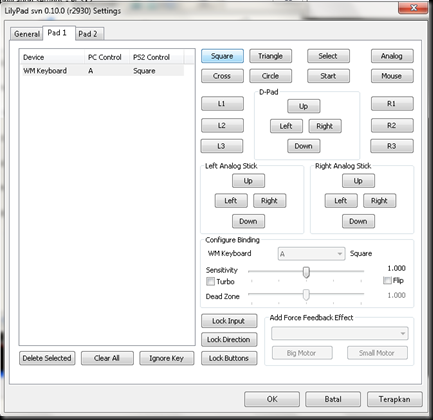Click D-Pad Right button
433x420 pixels.
coord(325,126)
